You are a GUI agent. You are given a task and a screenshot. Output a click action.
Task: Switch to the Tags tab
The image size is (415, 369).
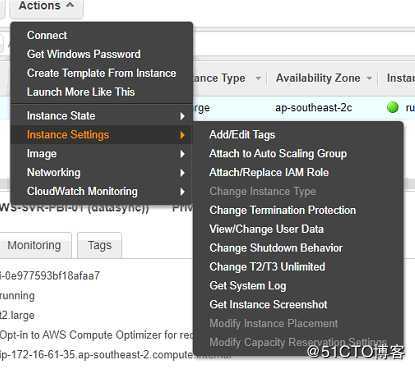click(x=100, y=245)
